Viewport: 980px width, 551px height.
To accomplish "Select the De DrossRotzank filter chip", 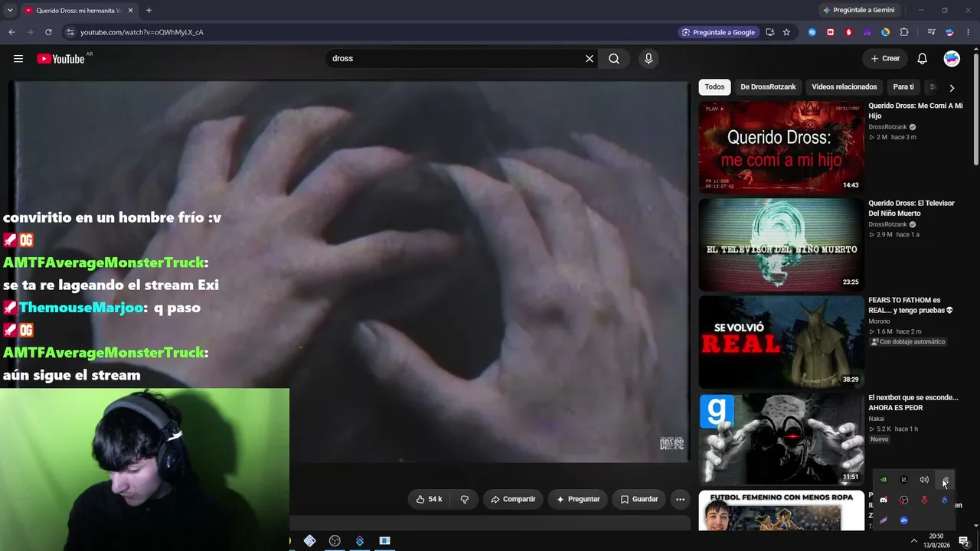I will click(x=768, y=87).
